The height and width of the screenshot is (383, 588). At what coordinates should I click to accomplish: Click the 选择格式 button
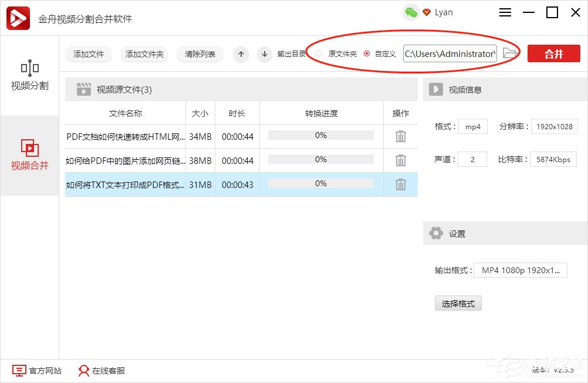coord(458,303)
